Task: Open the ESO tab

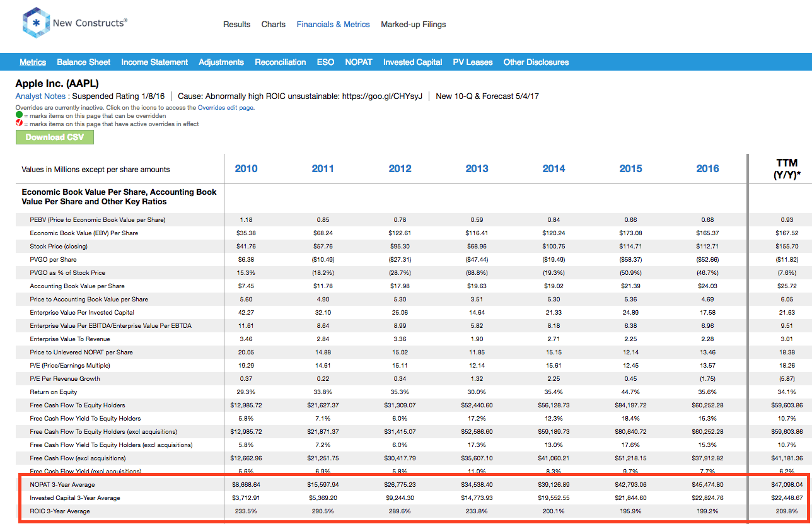Action: 325,62
